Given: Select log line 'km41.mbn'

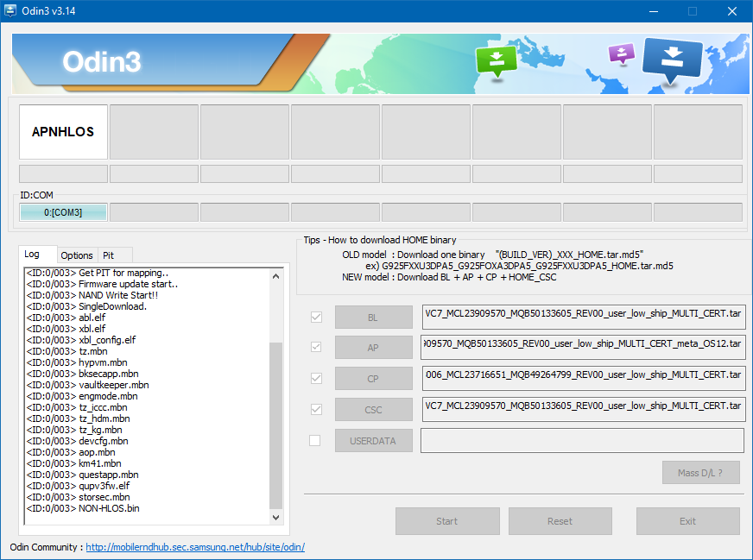Looking at the screenshot, I should 73,463.
